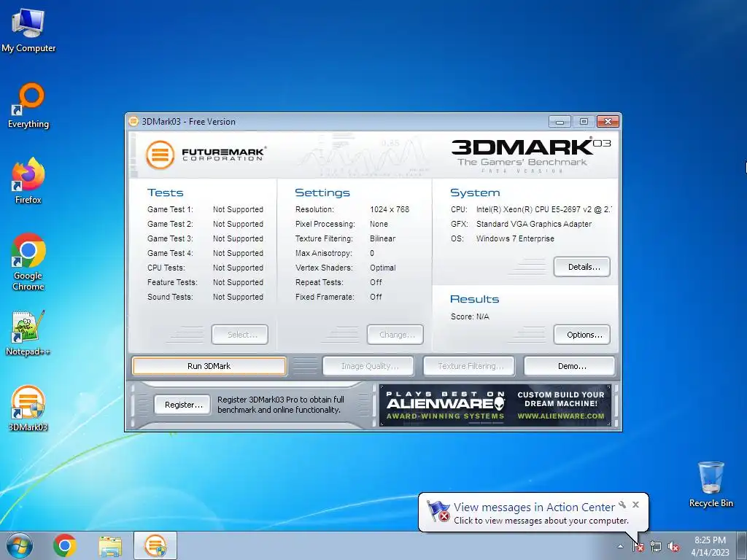747x560 pixels.
Task: Click the Futuremark orange logo in 3DMark03
Action: (x=160, y=155)
